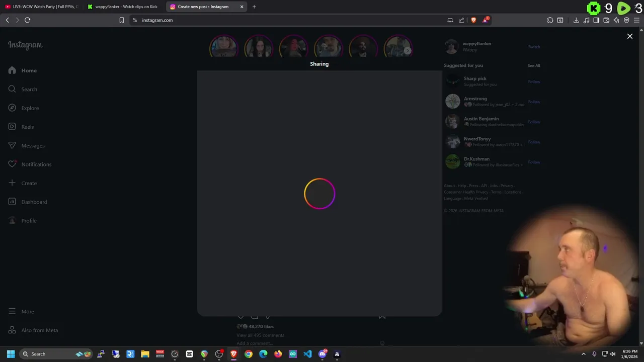The height and width of the screenshot is (362, 644).
Task: Open the Brave Playlist music icon
Action: [x=586, y=20]
